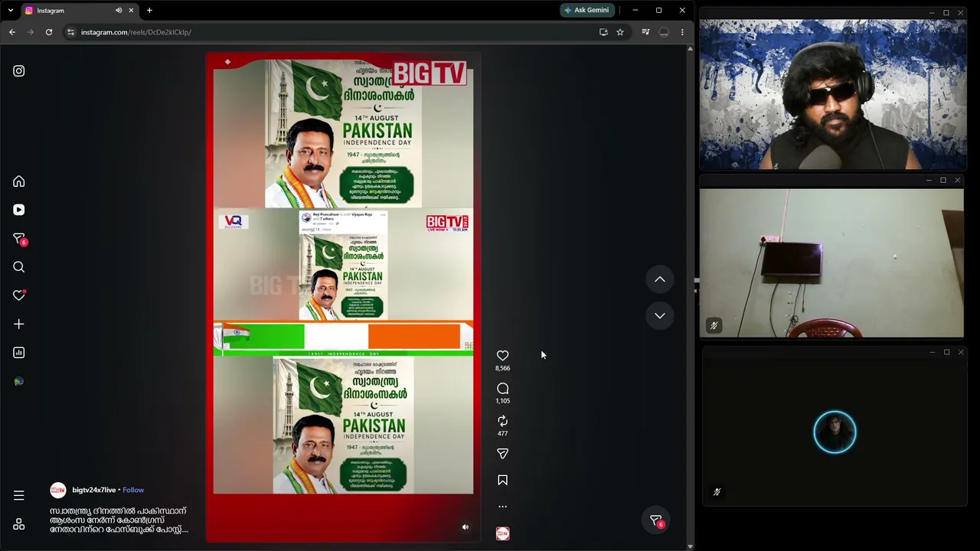This screenshot has height=551, width=980.
Task: Open the profile avatar in sidebar
Action: 19,381
